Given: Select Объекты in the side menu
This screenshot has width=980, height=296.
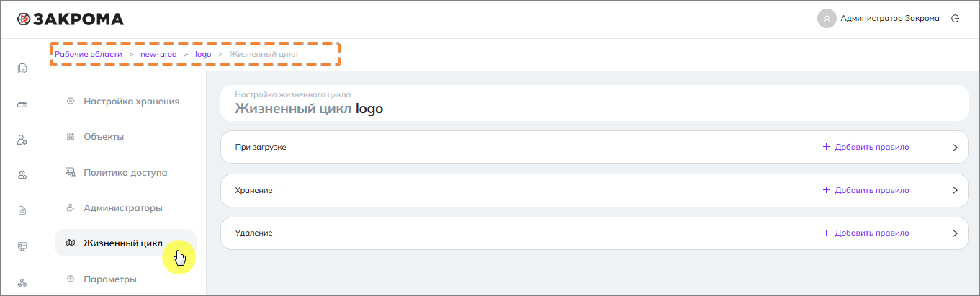Looking at the screenshot, I should point(104,137).
